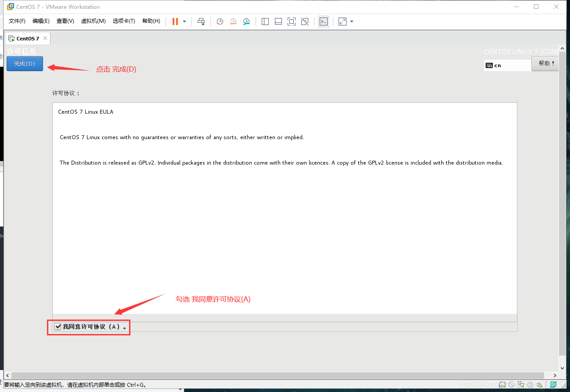This screenshot has width=570, height=392.
Task: Open the 帮助(H) menu
Action: coord(151,21)
